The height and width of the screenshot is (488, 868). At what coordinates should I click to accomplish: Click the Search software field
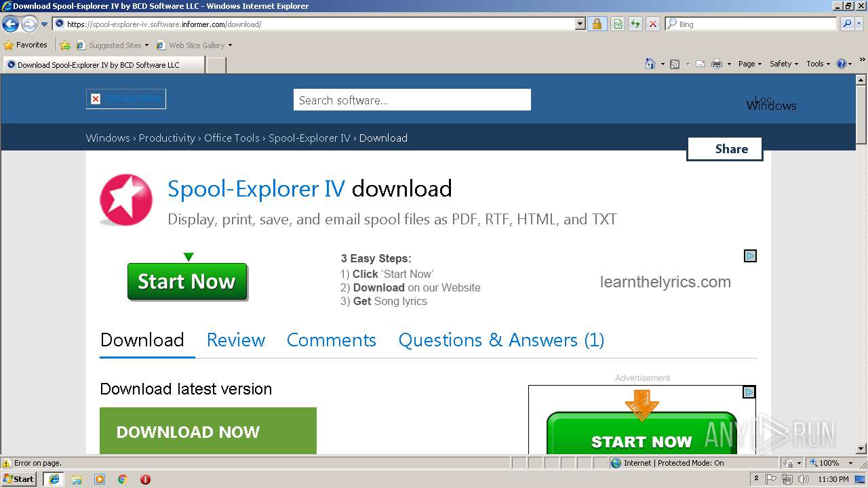coord(412,100)
